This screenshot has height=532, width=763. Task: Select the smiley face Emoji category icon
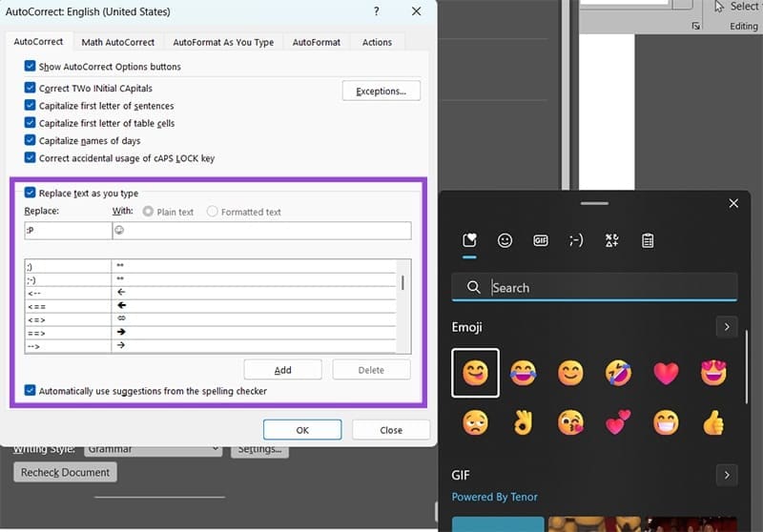(505, 241)
